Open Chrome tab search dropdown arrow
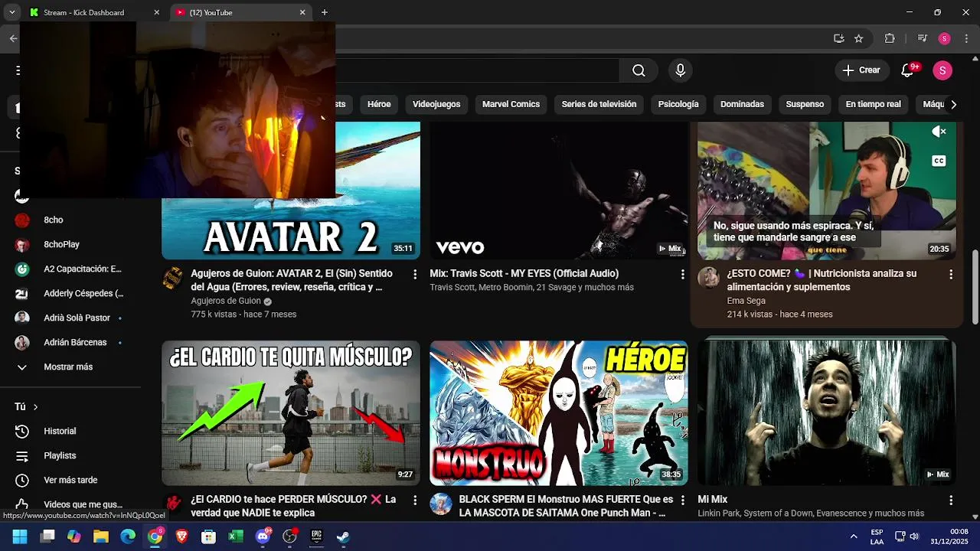The height and width of the screenshot is (551, 980). click(11, 12)
